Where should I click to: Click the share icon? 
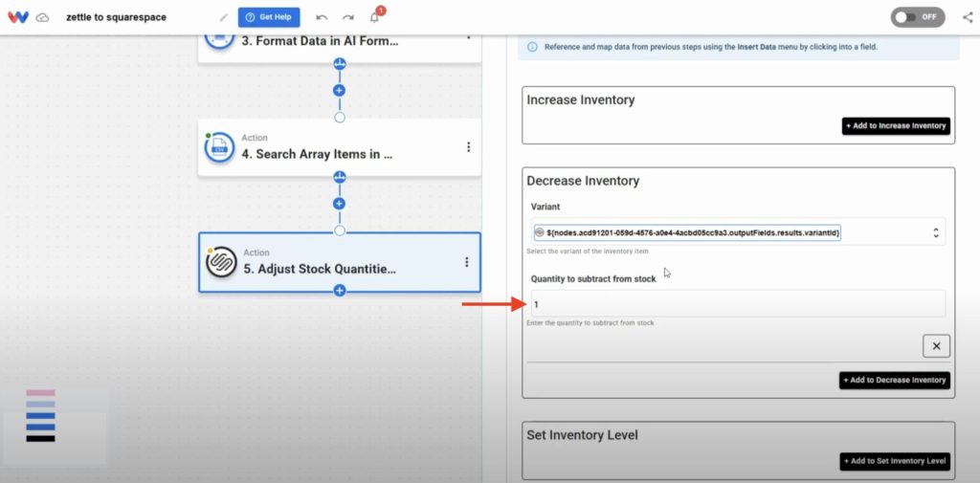click(x=968, y=17)
